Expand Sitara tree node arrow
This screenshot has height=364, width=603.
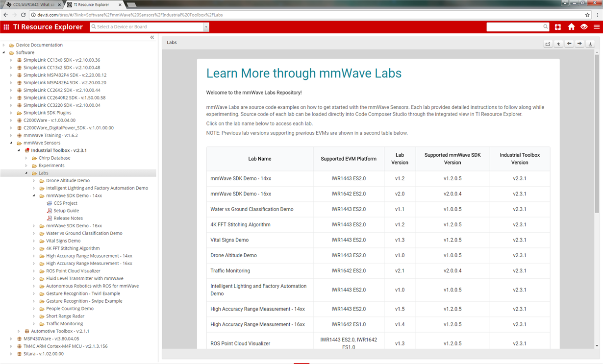click(x=11, y=354)
